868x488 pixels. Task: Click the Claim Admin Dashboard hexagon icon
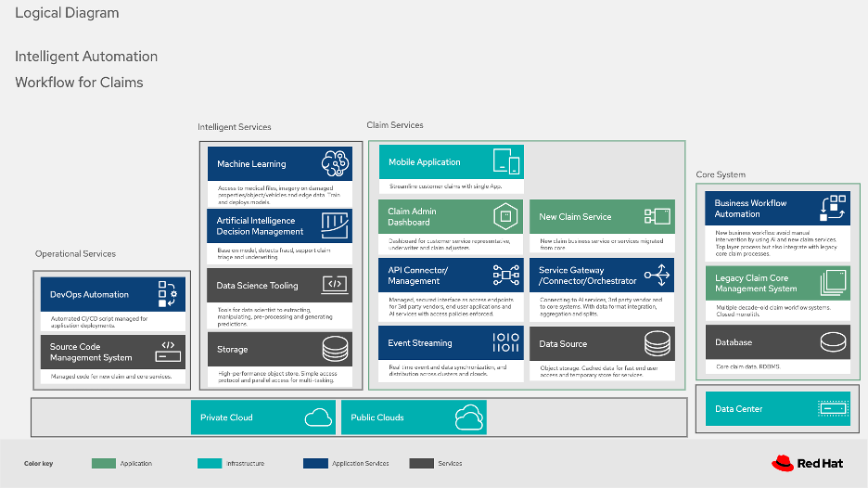click(x=505, y=216)
